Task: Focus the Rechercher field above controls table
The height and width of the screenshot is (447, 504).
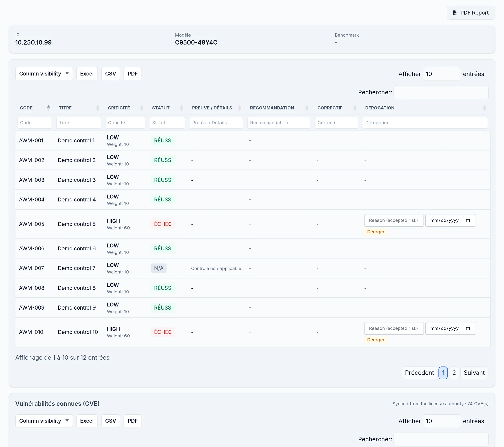Action: (x=441, y=92)
